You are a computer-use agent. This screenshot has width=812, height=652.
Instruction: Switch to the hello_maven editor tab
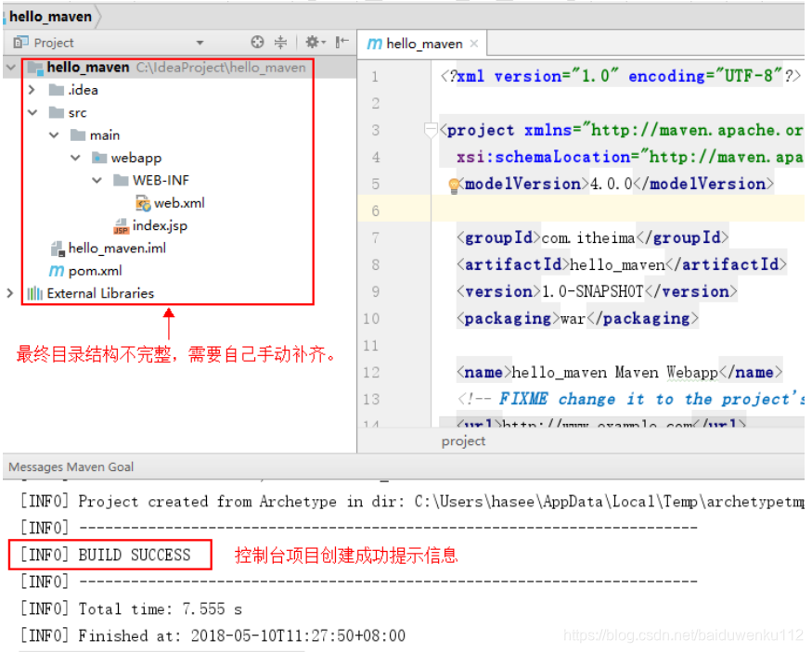pos(423,44)
